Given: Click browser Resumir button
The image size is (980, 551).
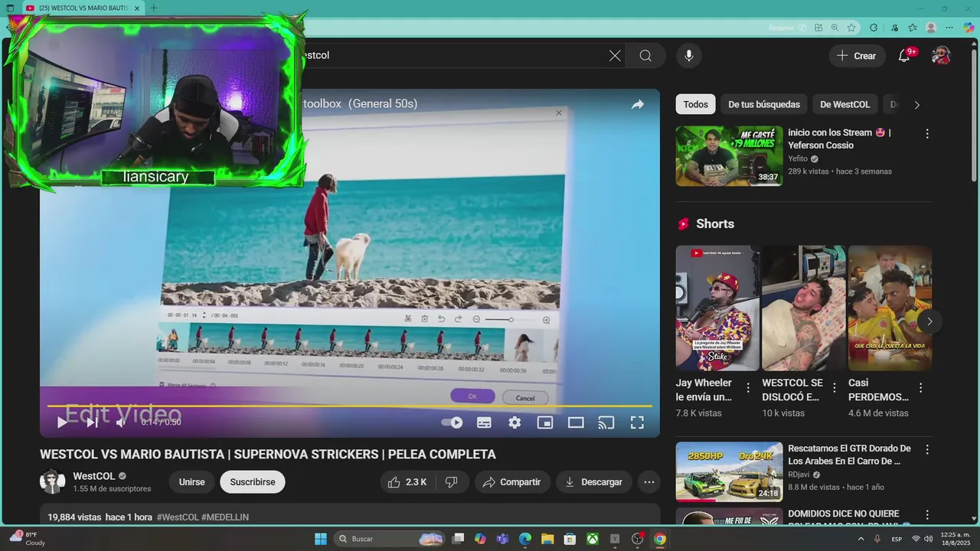Looking at the screenshot, I should coord(788,28).
